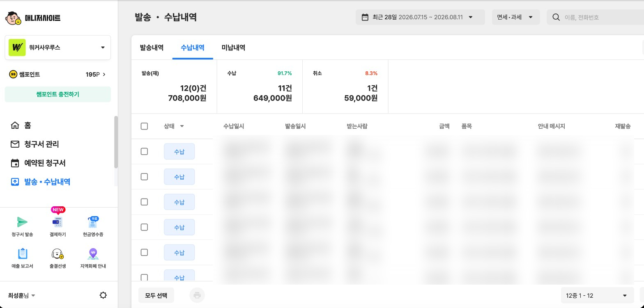Click the 현금영수증 shortcut icon
The width and height of the screenshot is (644, 308).
[x=93, y=222]
